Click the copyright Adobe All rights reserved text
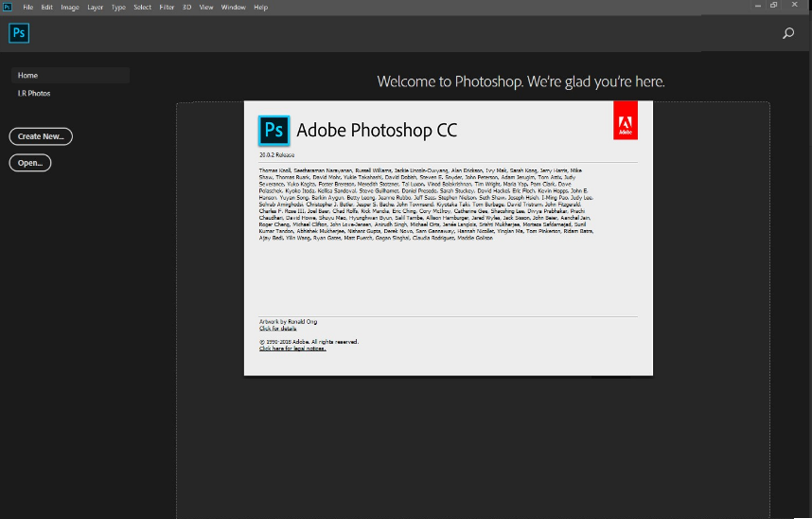The image size is (812, 519). (x=309, y=342)
